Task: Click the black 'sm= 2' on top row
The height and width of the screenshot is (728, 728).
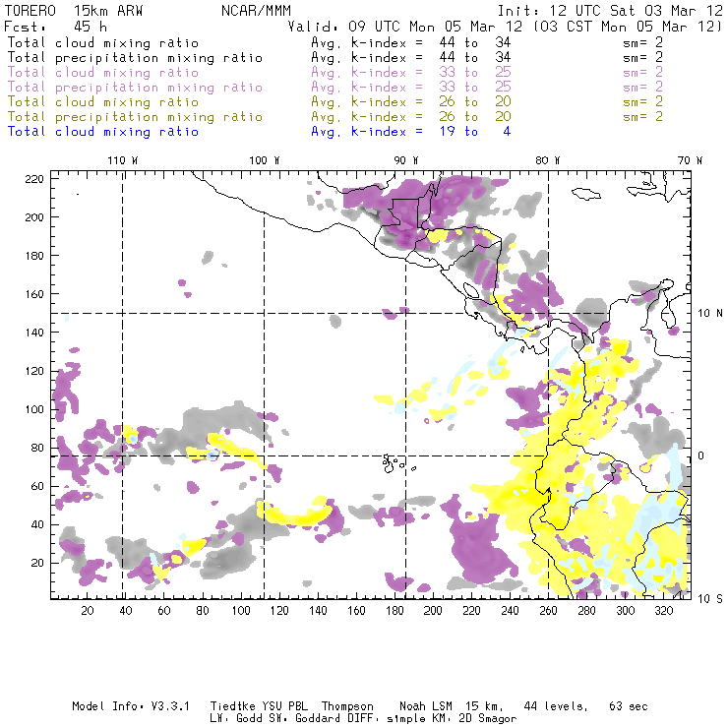Action: pos(643,42)
